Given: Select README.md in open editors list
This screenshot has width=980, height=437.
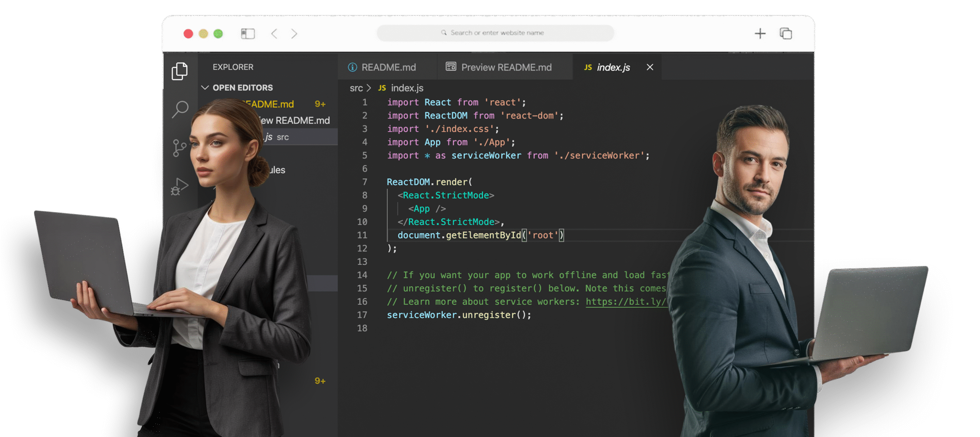Looking at the screenshot, I should [x=276, y=104].
